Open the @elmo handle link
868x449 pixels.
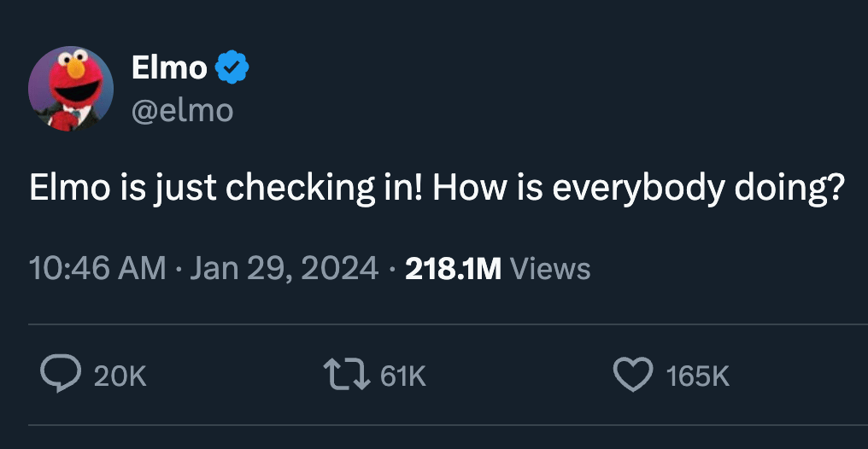(182, 109)
